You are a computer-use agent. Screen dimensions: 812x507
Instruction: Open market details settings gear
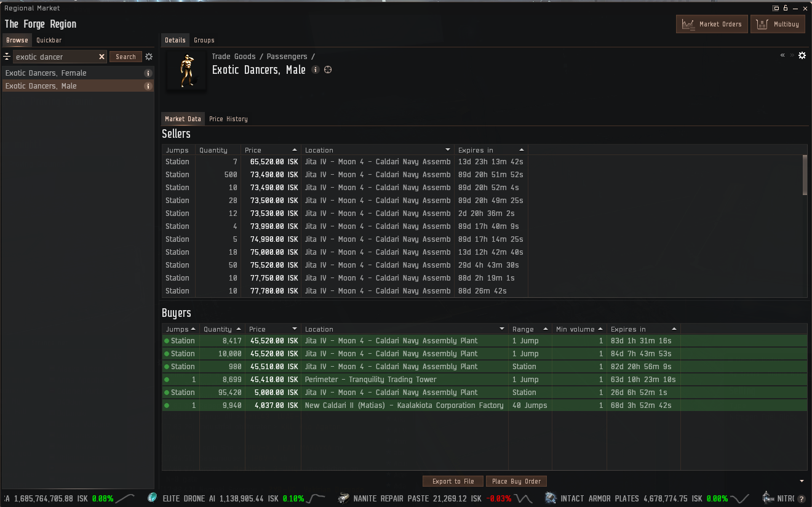pyautogui.click(x=802, y=55)
